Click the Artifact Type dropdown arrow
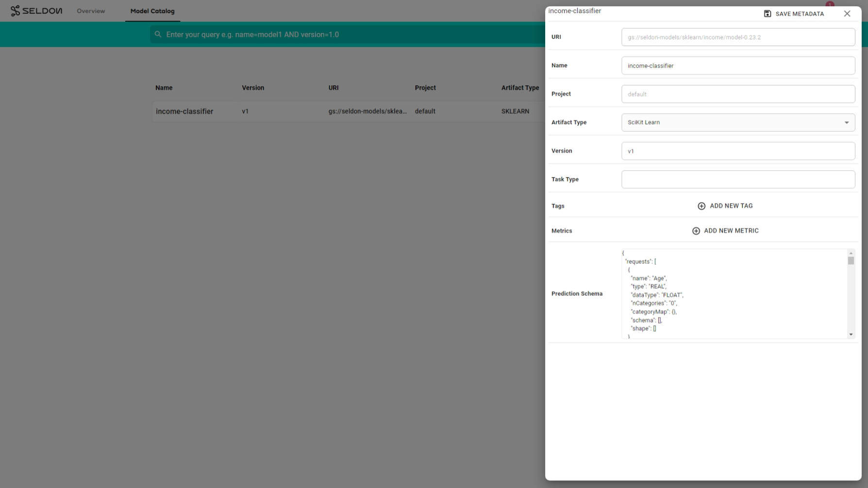This screenshot has height=488, width=868. tap(847, 123)
